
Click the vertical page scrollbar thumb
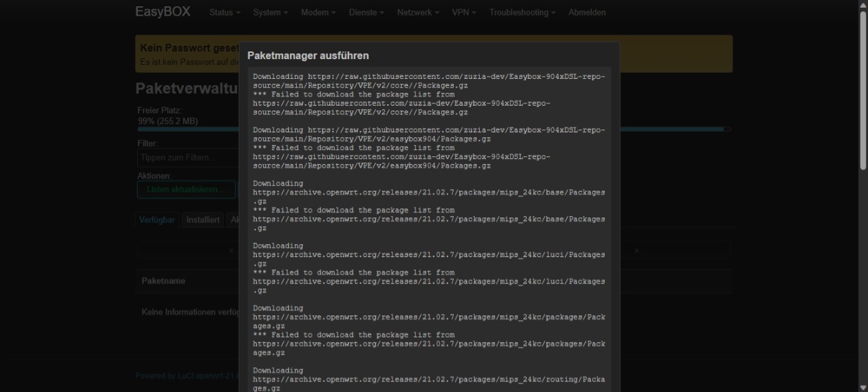[x=863, y=90]
